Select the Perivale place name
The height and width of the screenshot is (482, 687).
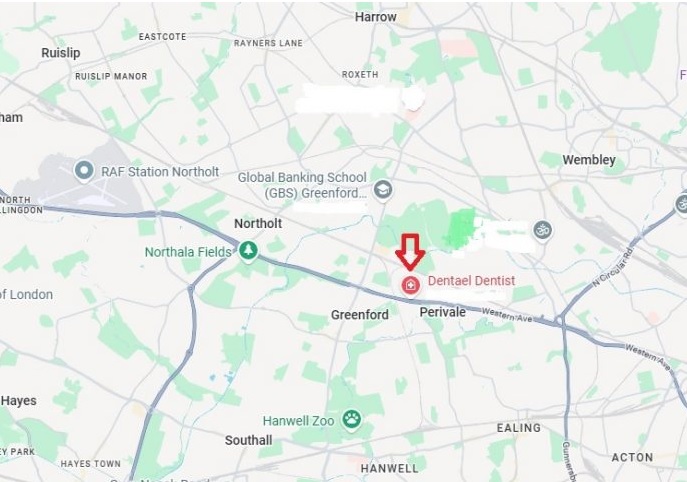pos(443,312)
